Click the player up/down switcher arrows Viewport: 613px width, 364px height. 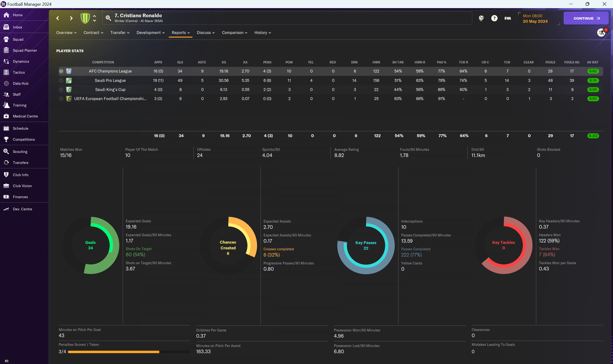95,18
